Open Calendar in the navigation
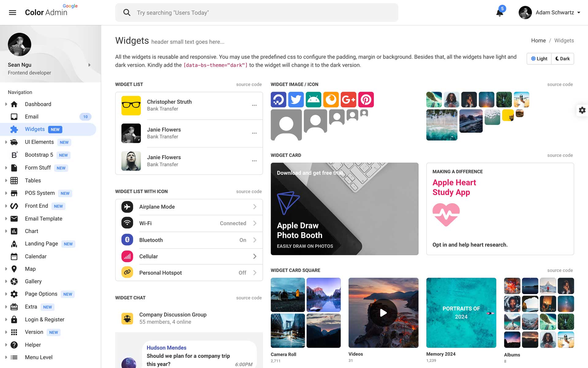The width and height of the screenshot is (588, 368). click(x=36, y=256)
